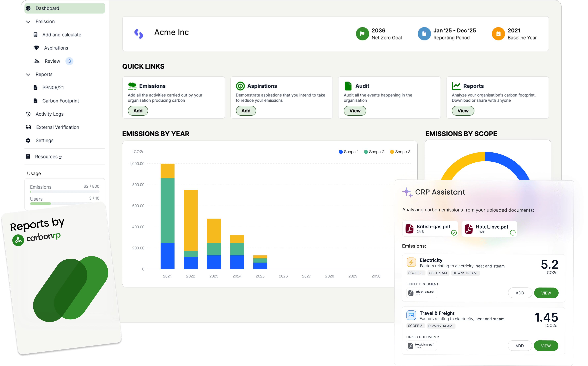The image size is (588, 366).
Task: Click the Audit file icon in Quick Links
Action: [x=348, y=86]
